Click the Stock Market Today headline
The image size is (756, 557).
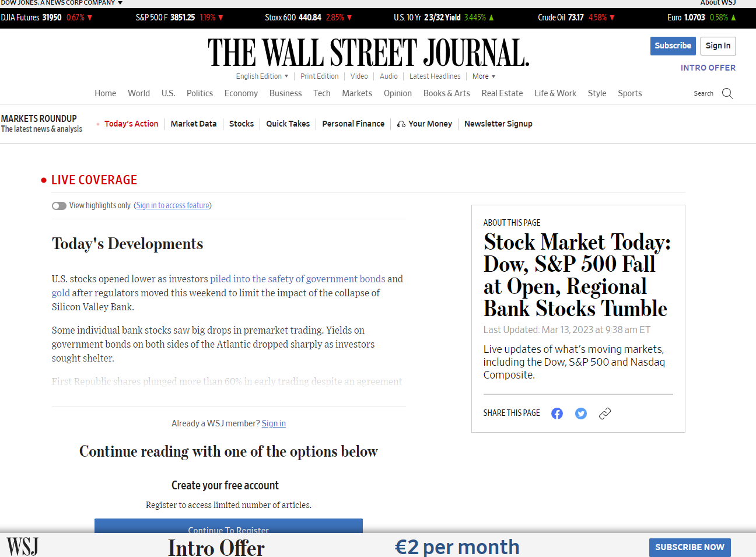tap(577, 275)
